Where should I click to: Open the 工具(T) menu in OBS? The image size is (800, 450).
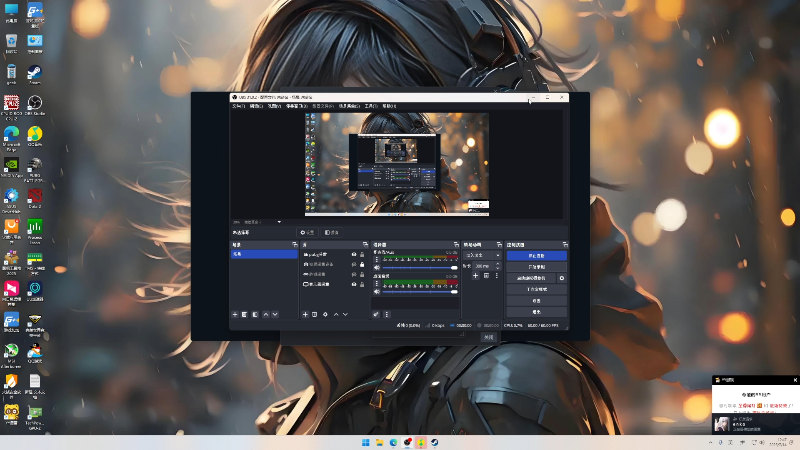(x=371, y=106)
